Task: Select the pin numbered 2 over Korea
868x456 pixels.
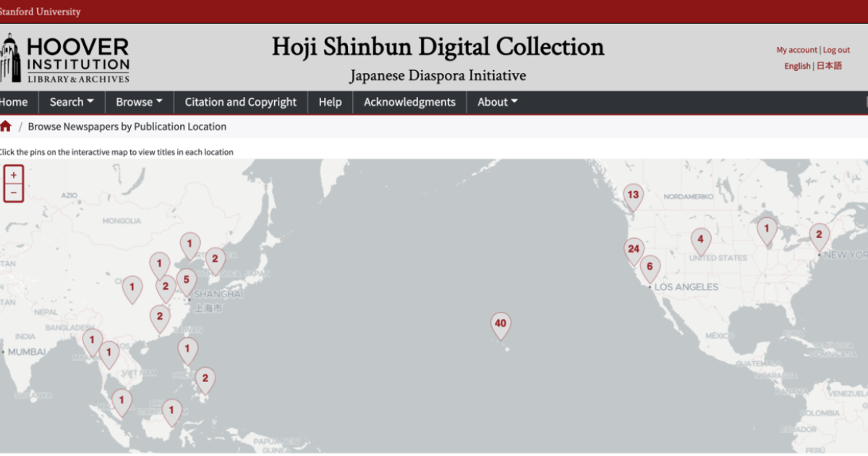Action: pos(215,261)
